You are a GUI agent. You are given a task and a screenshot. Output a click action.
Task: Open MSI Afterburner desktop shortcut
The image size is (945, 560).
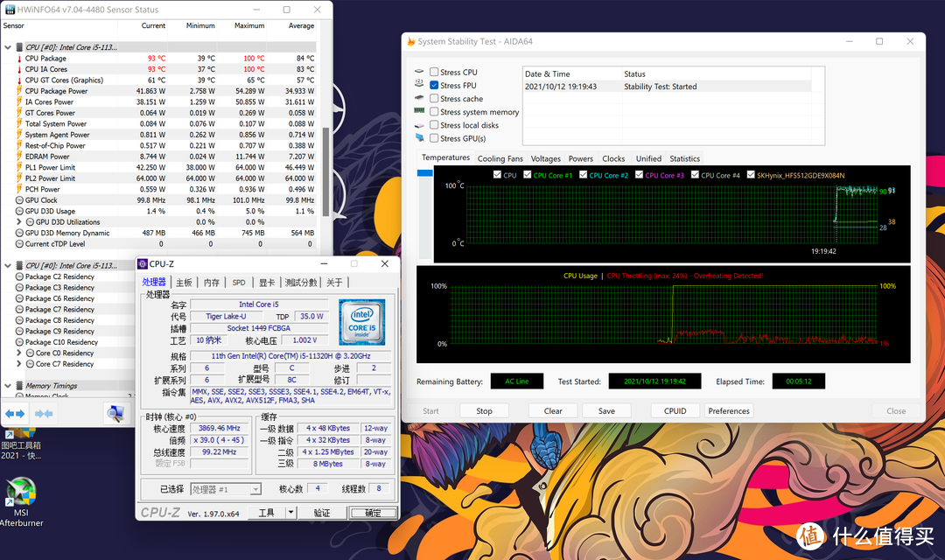pyautogui.click(x=21, y=501)
